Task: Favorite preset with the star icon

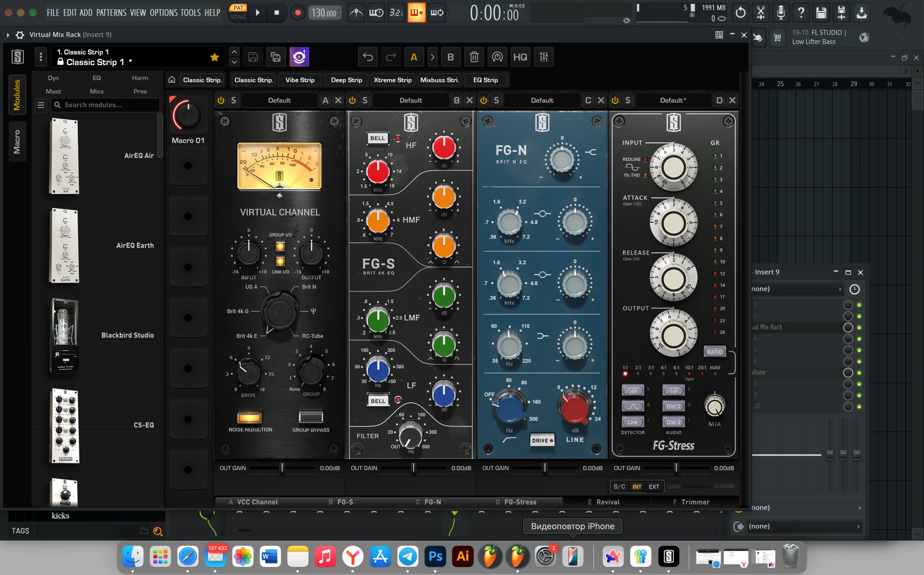Action: pos(215,57)
